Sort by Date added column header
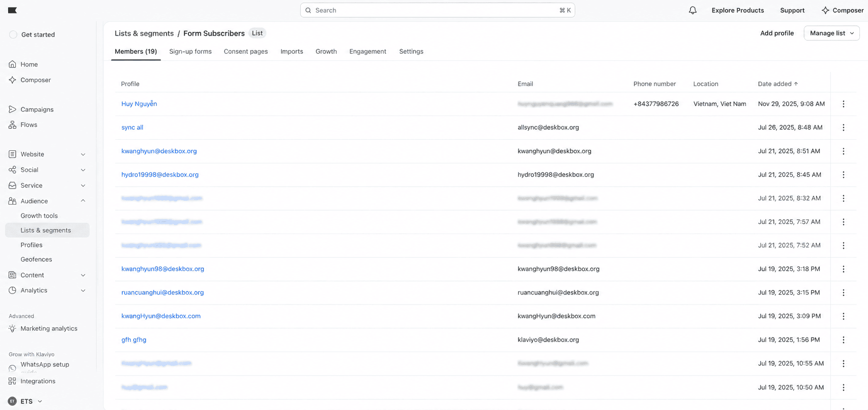The width and height of the screenshot is (868, 410). tap(778, 84)
